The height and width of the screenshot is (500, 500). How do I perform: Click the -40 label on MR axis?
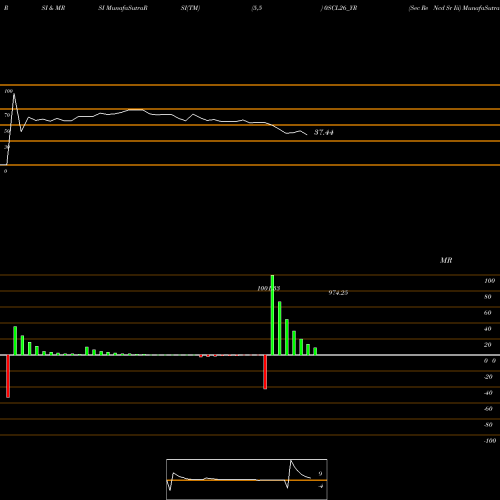point(488,393)
